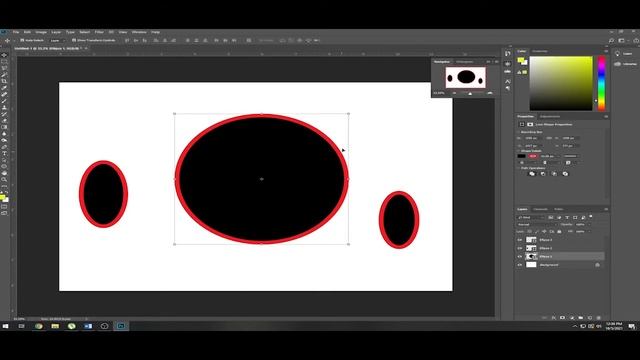Open the layer filter Kind dropdown

click(531, 218)
